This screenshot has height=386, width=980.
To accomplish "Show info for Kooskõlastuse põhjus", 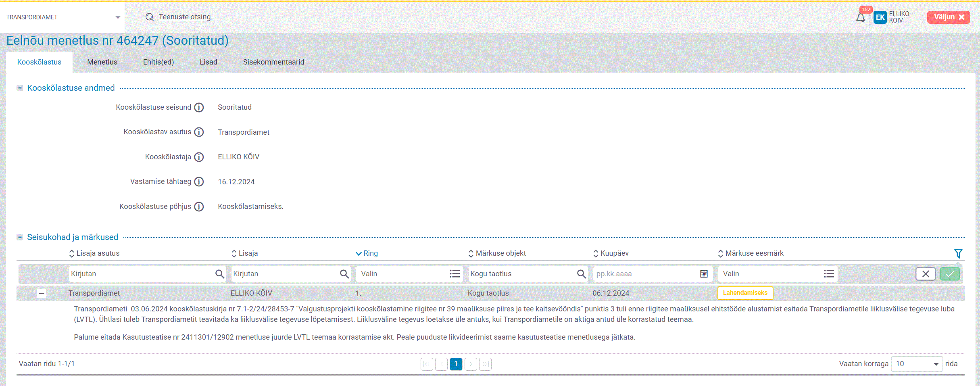I will pyautogui.click(x=199, y=207).
